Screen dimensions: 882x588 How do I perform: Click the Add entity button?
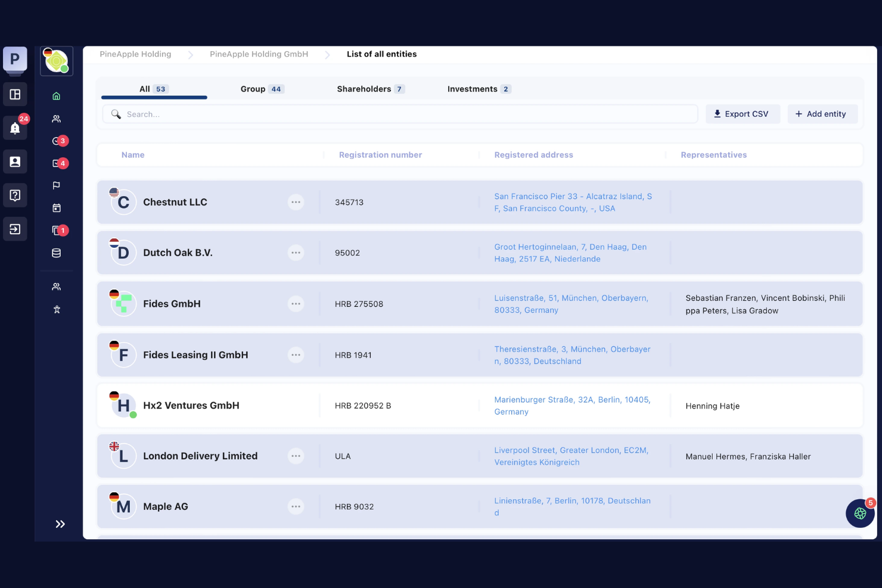[x=822, y=114]
